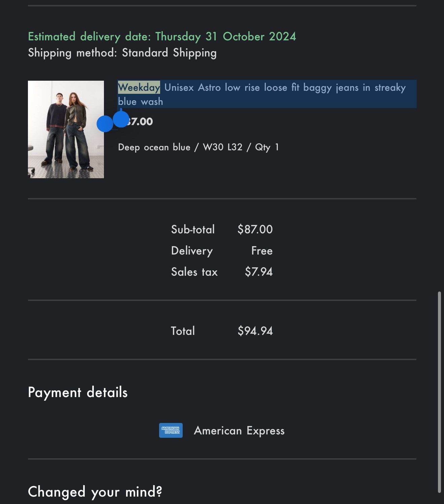Screen dimensions: 444x504
Task: Tap the right text selection handle
Action: click(121, 119)
